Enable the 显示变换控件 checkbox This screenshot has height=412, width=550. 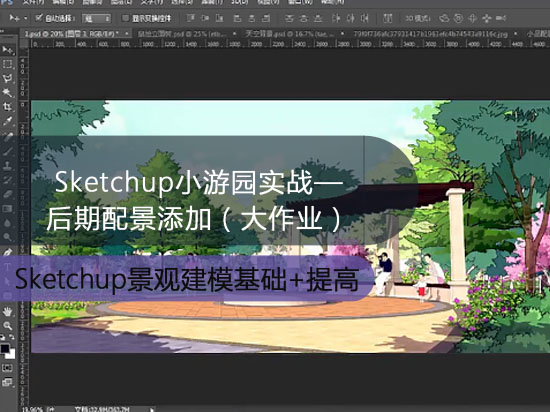coord(125,18)
